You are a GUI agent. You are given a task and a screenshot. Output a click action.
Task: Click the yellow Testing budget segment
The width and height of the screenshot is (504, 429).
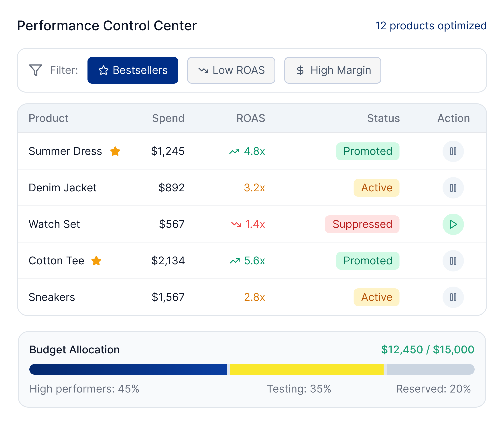coord(307,369)
